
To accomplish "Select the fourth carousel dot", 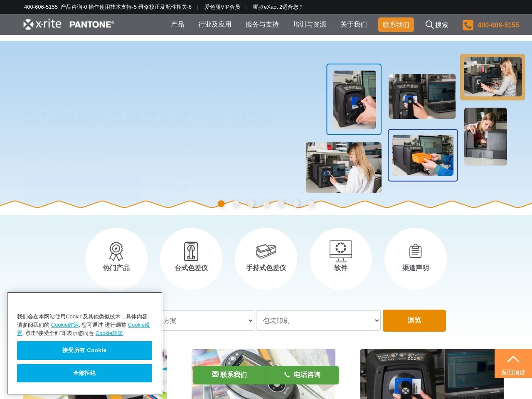I will tap(266, 204).
